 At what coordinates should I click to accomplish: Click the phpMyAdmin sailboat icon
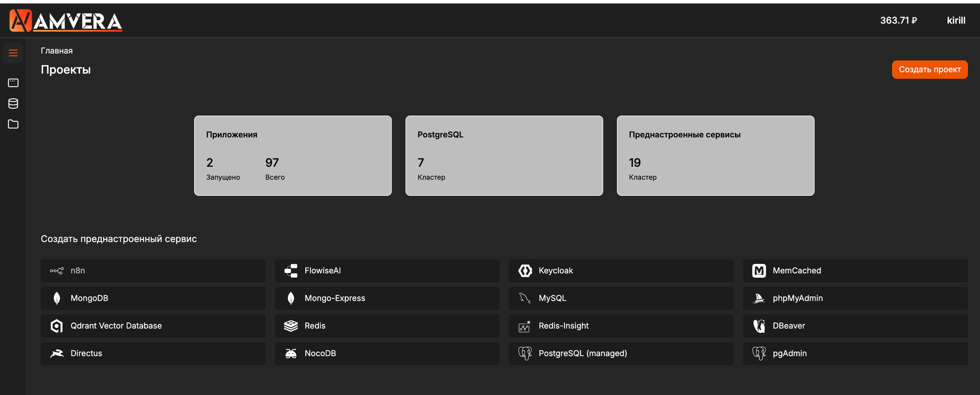(x=759, y=298)
